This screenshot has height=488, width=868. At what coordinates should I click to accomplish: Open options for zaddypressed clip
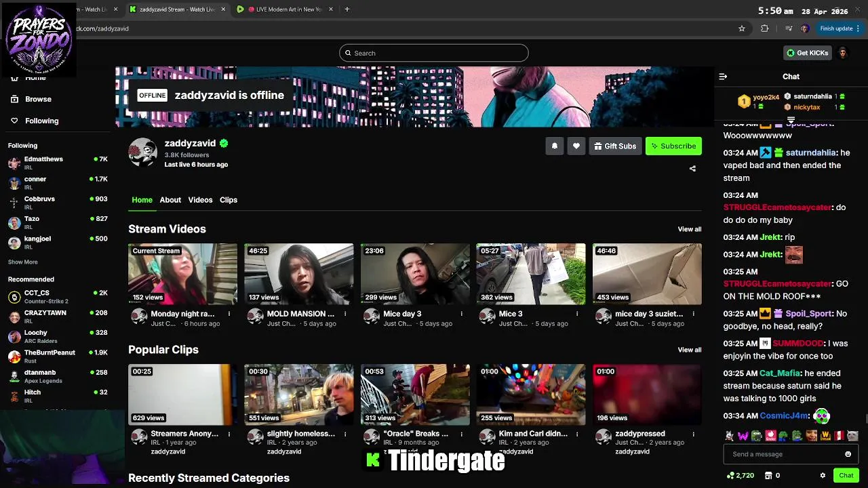[x=693, y=434]
